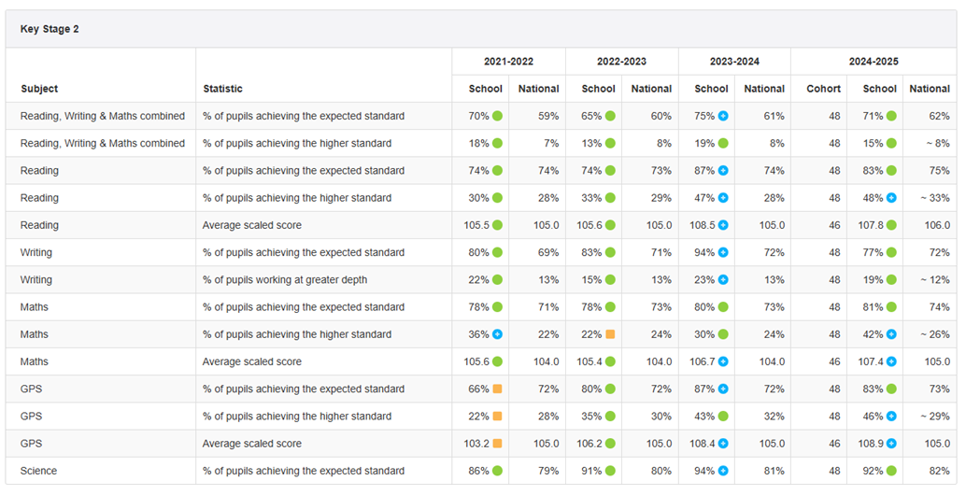Click the Subject column header

click(x=39, y=89)
